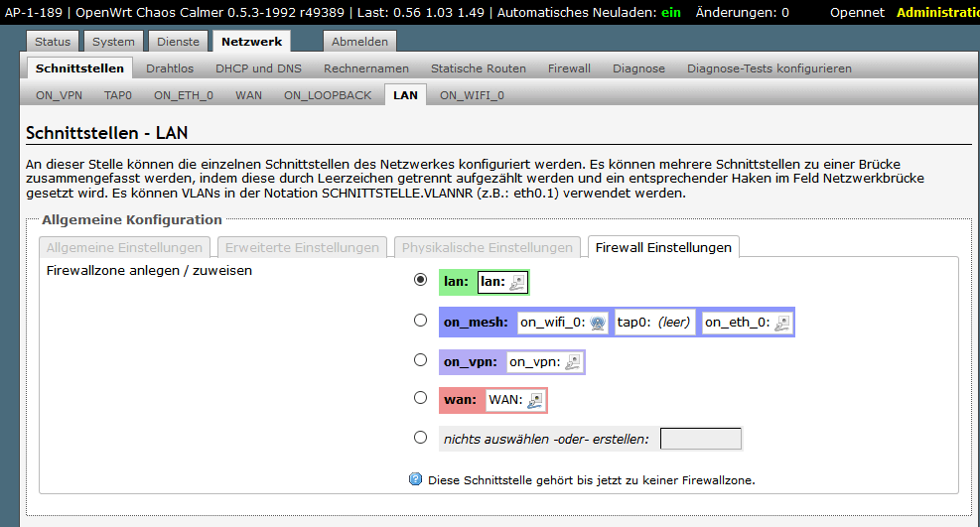980x527 pixels.
Task: Open the System main tab
Action: pyautogui.click(x=113, y=42)
